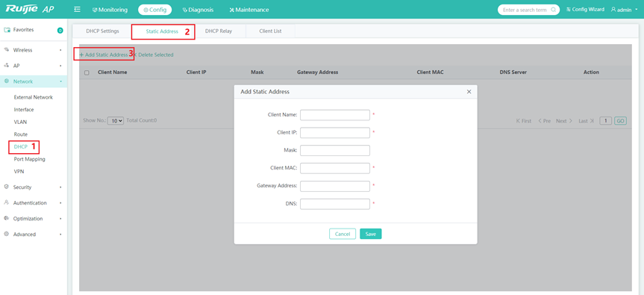The height and width of the screenshot is (295, 644).
Task: Expand the Advanced sidebar section
Action: (33, 235)
